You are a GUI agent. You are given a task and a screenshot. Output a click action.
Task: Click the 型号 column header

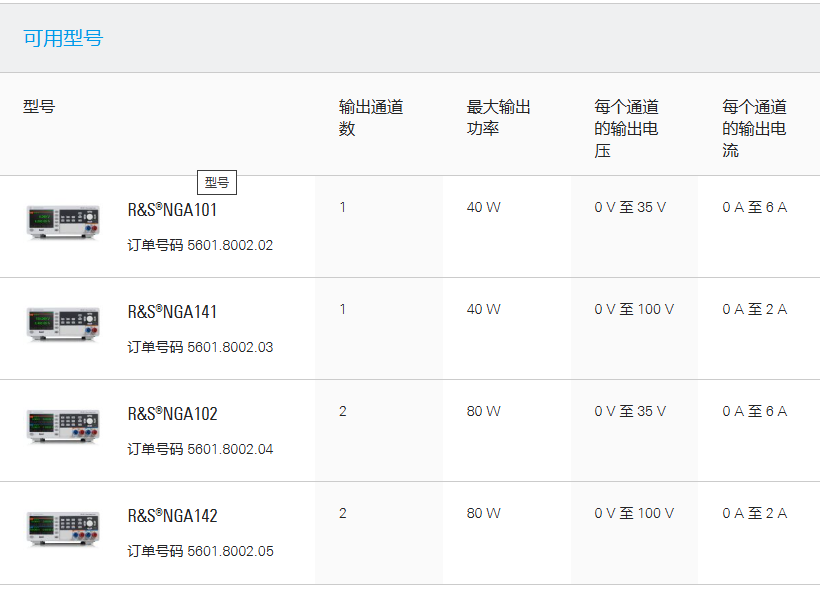point(39,107)
